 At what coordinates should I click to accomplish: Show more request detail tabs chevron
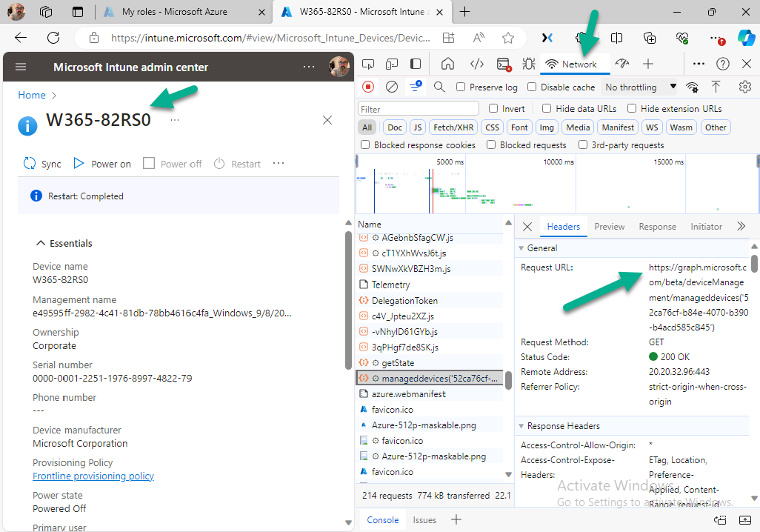coord(741,227)
